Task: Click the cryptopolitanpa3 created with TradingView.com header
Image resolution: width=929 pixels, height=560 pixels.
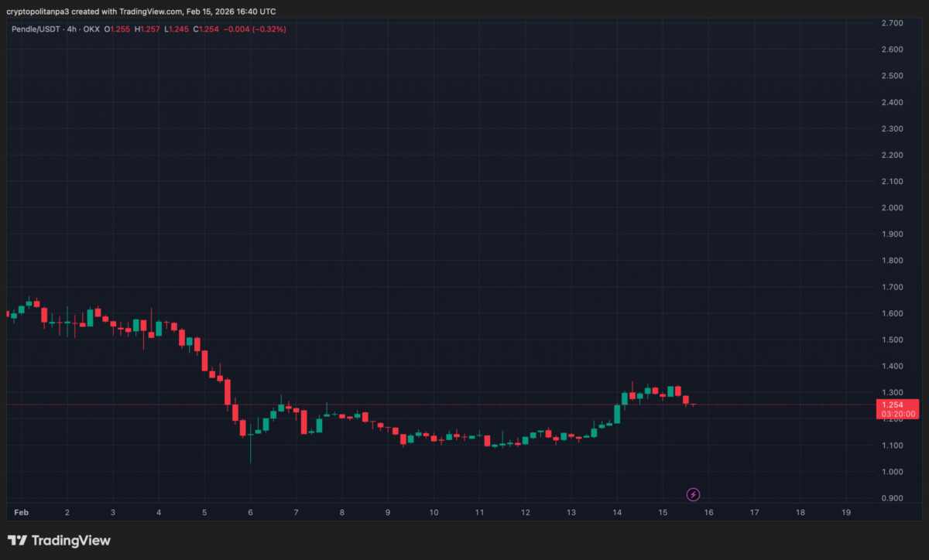Action: pos(141,12)
